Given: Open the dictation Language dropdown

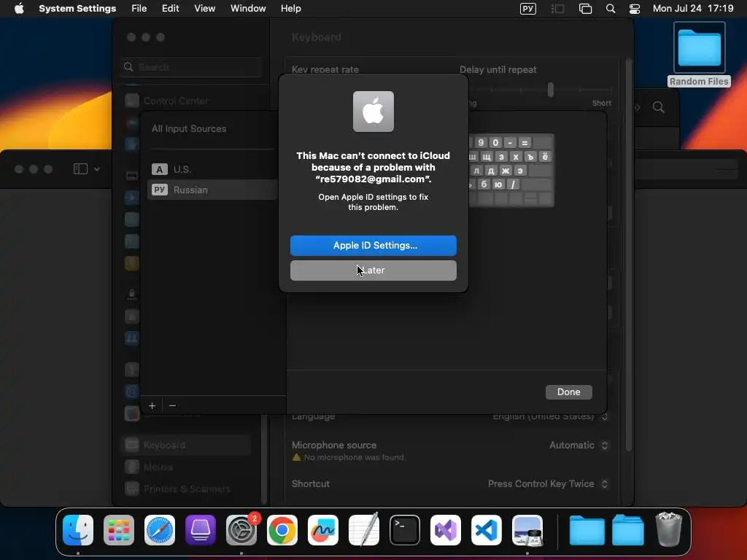Looking at the screenshot, I should pos(550,416).
